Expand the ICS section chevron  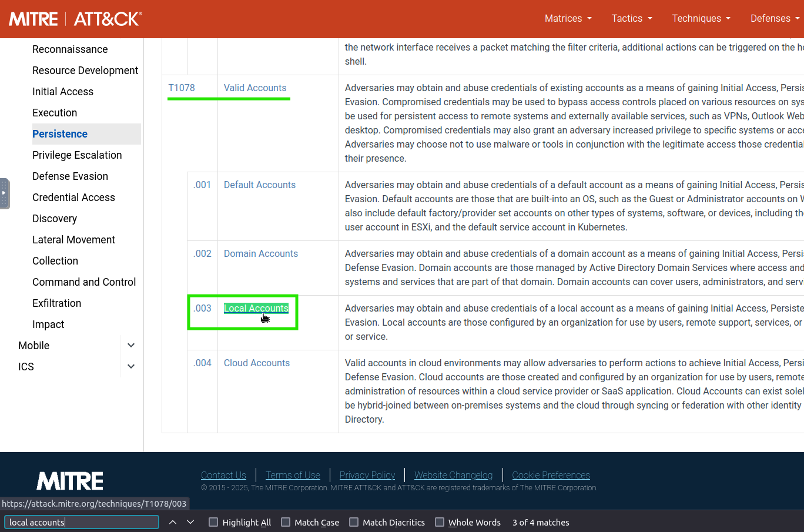(x=131, y=367)
